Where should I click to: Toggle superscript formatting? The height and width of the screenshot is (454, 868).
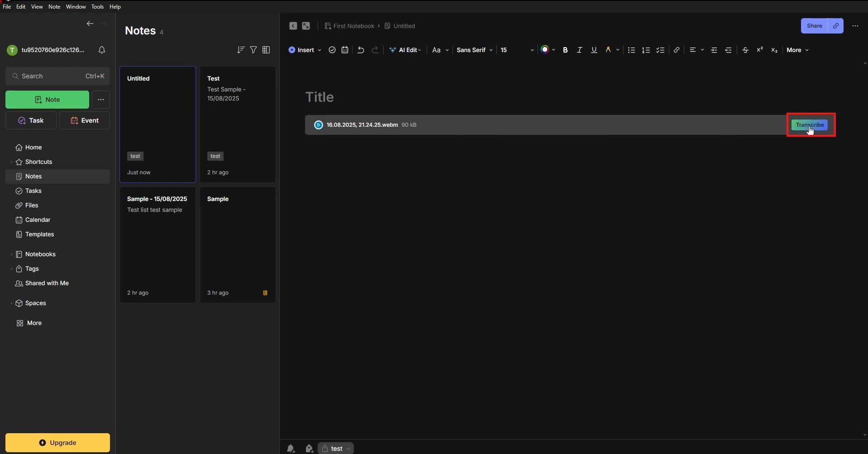pos(760,50)
